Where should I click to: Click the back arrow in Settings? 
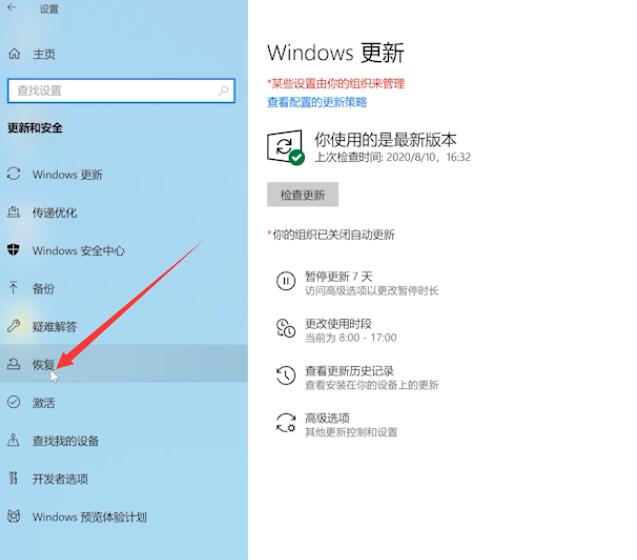pyautogui.click(x=12, y=7)
